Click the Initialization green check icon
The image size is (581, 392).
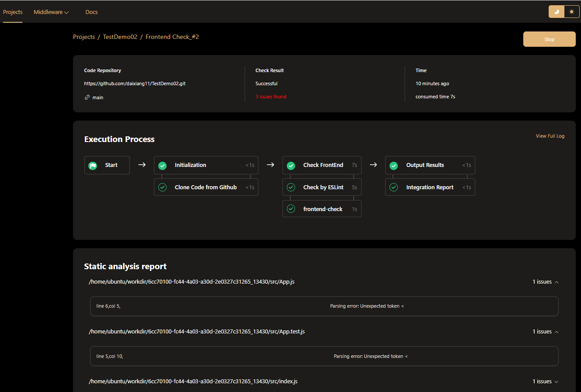162,165
